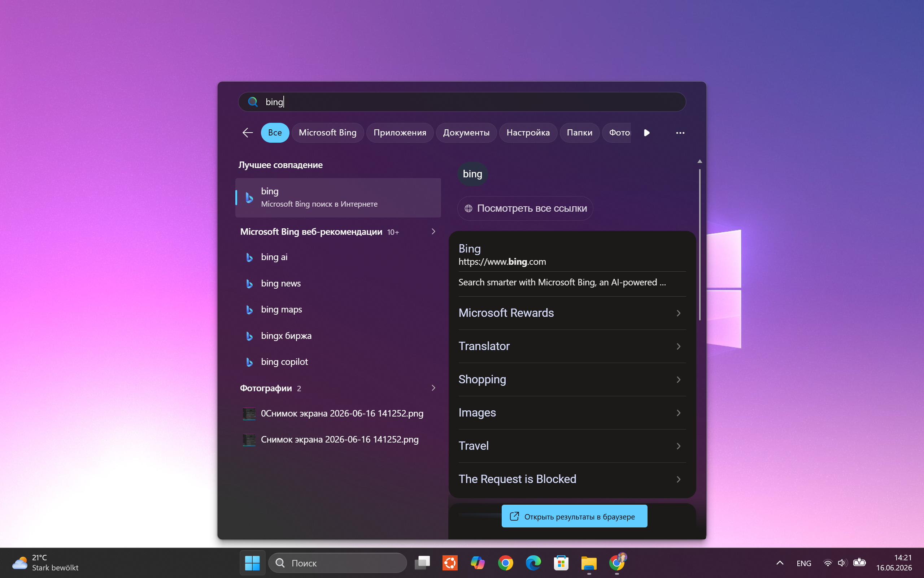Open the Wi-Fi network tray icon
Image resolution: width=924 pixels, height=578 pixels.
827,563
